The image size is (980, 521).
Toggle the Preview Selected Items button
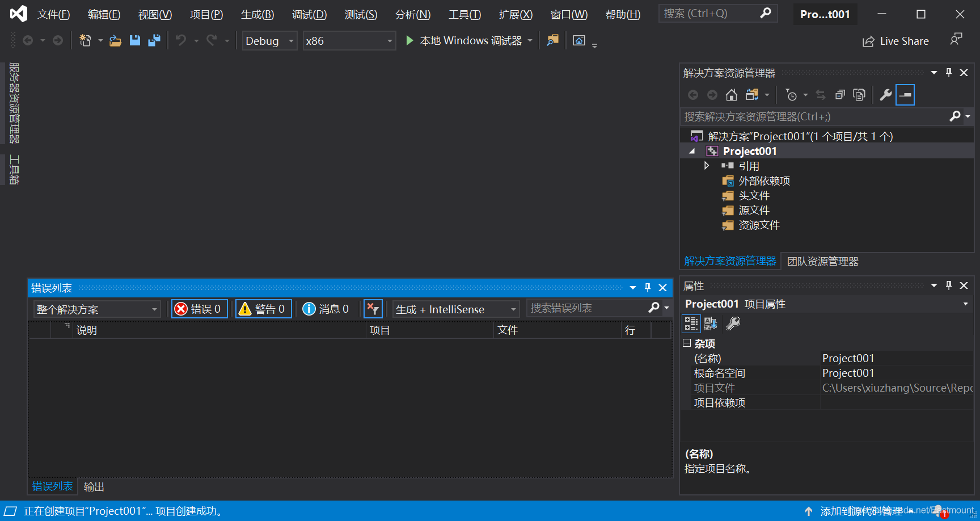coord(905,95)
